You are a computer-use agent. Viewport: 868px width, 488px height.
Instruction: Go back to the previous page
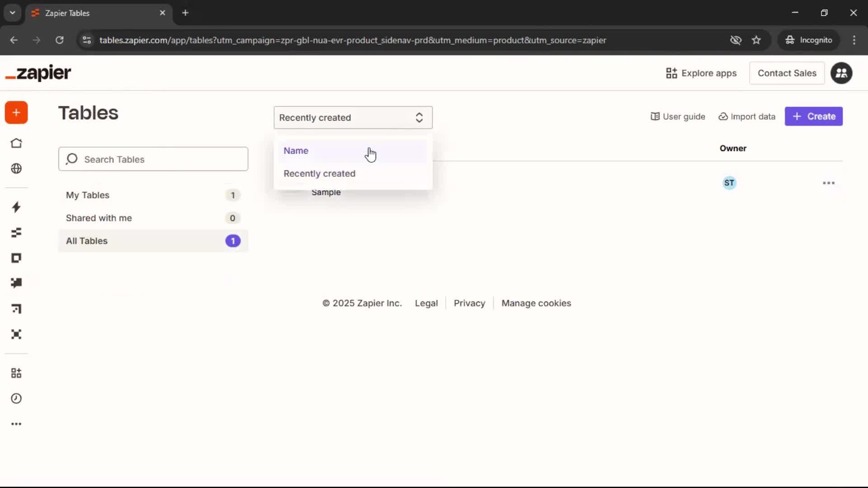click(14, 40)
